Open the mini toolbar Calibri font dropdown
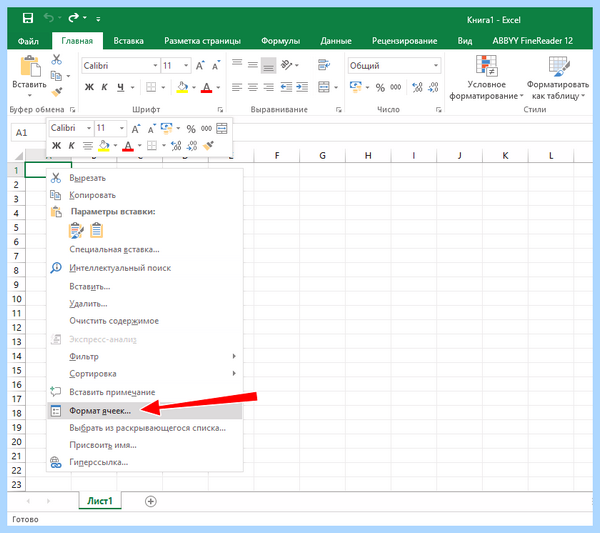This screenshot has height=533, width=600. [x=89, y=128]
